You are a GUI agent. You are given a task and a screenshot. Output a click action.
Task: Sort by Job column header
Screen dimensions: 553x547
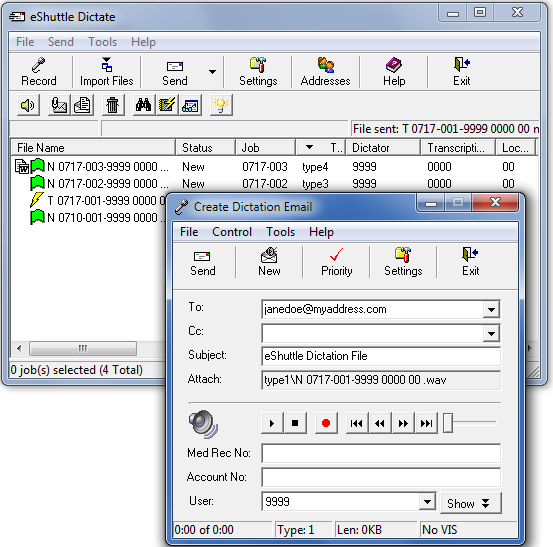point(265,147)
